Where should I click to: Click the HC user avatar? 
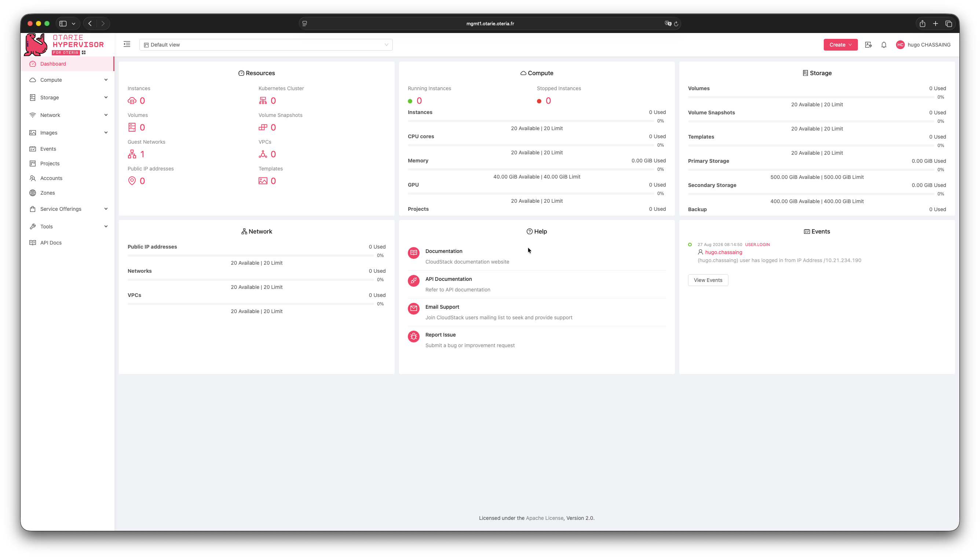click(x=900, y=45)
